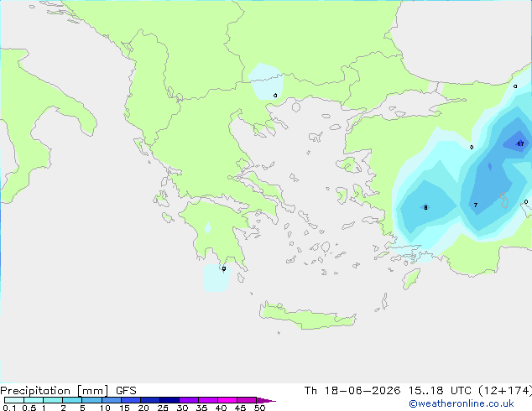Click the "0.1" legend scale label

(x=9, y=408)
